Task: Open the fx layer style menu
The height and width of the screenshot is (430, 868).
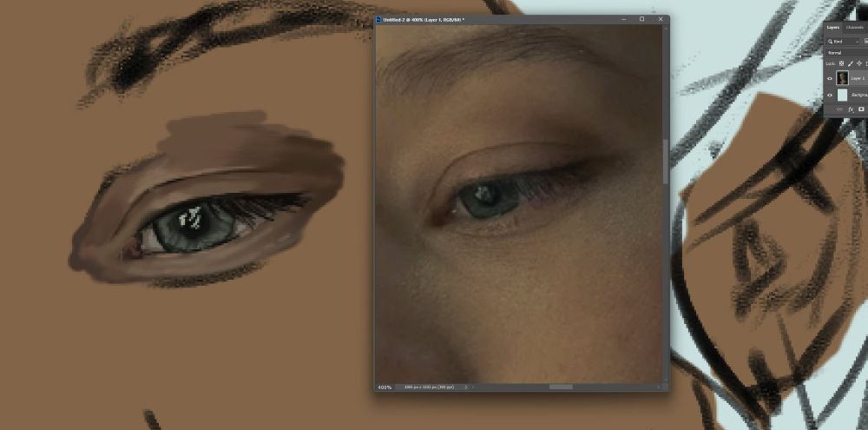Action: point(851,109)
